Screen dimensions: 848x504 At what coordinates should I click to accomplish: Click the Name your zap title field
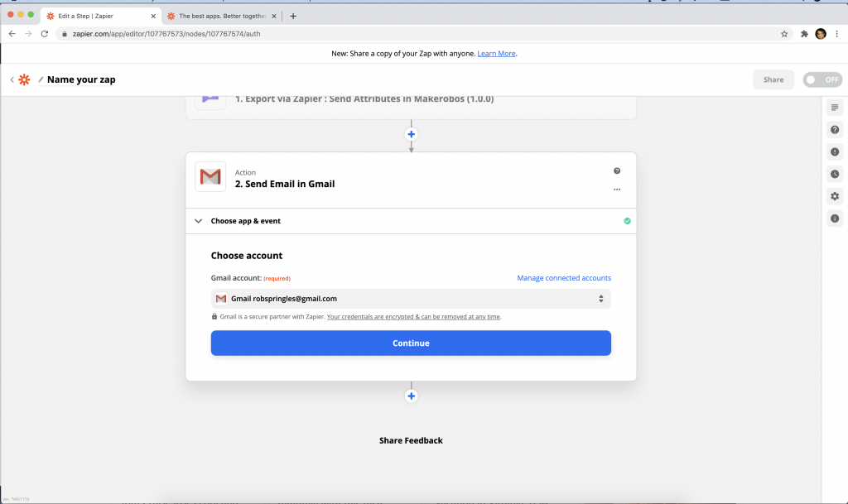pos(81,79)
